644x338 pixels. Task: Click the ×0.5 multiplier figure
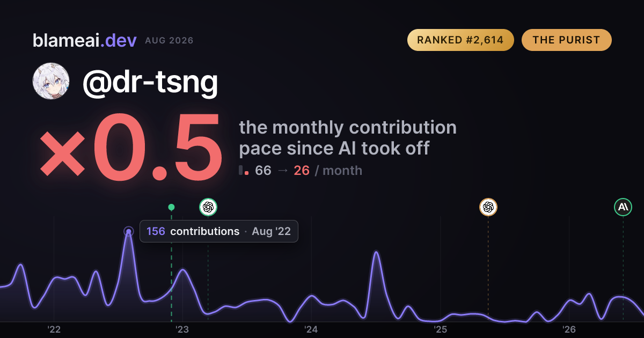130,149
